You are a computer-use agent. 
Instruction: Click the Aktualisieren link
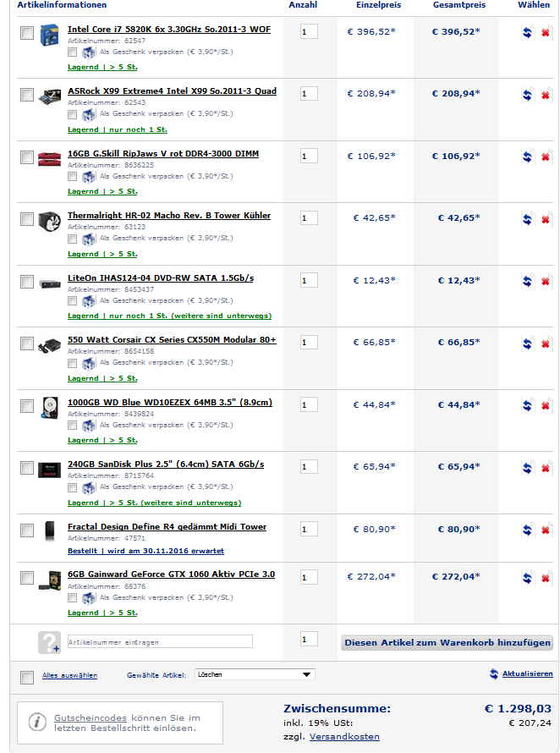tap(527, 673)
